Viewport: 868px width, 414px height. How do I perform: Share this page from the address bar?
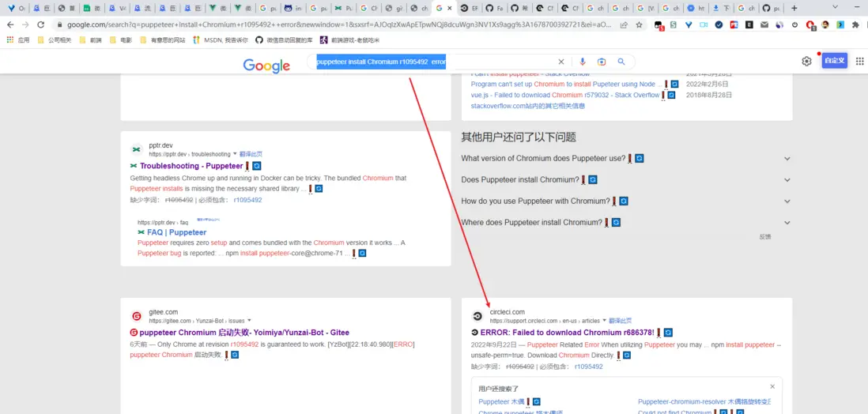624,25
